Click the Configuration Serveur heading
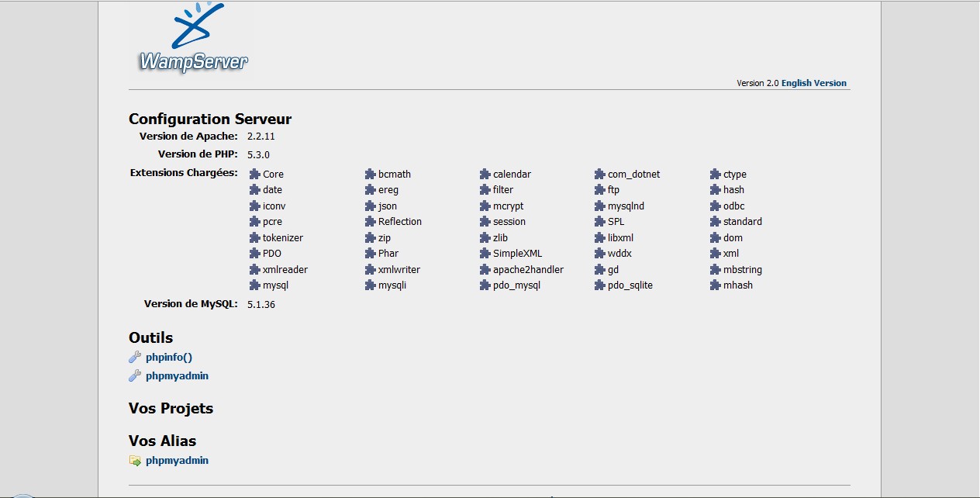 click(210, 119)
